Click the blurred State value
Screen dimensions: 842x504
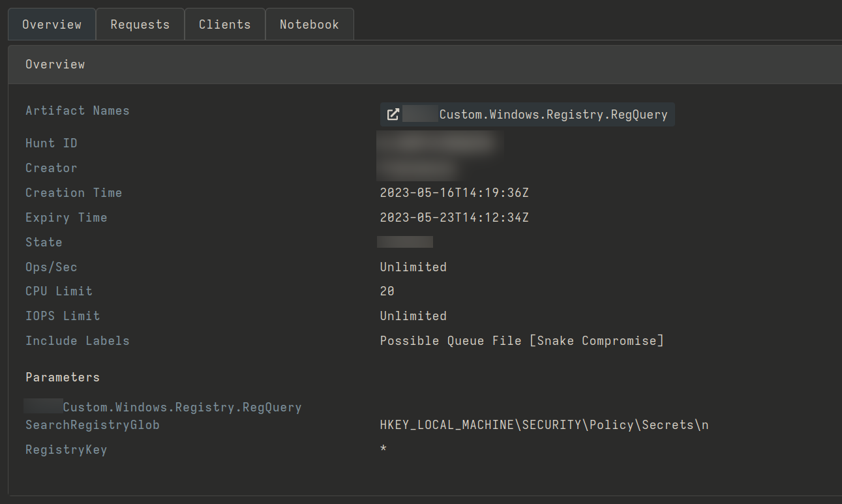(x=405, y=243)
